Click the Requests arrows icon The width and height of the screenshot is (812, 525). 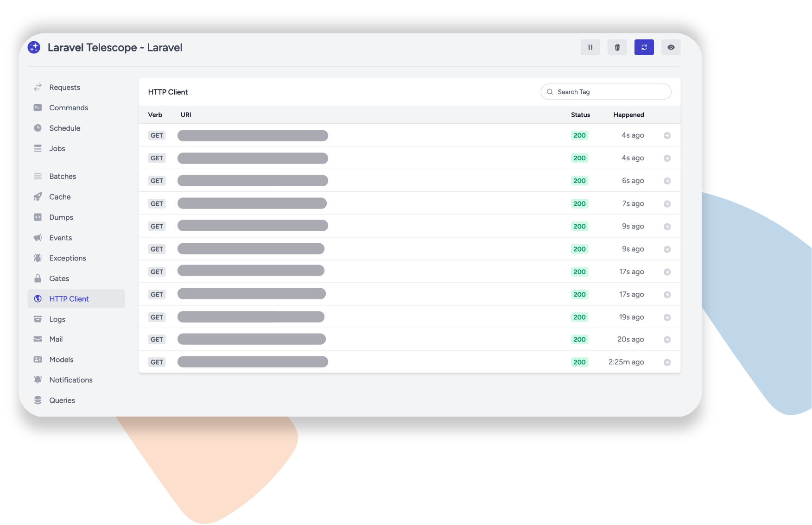pyautogui.click(x=38, y=87)
